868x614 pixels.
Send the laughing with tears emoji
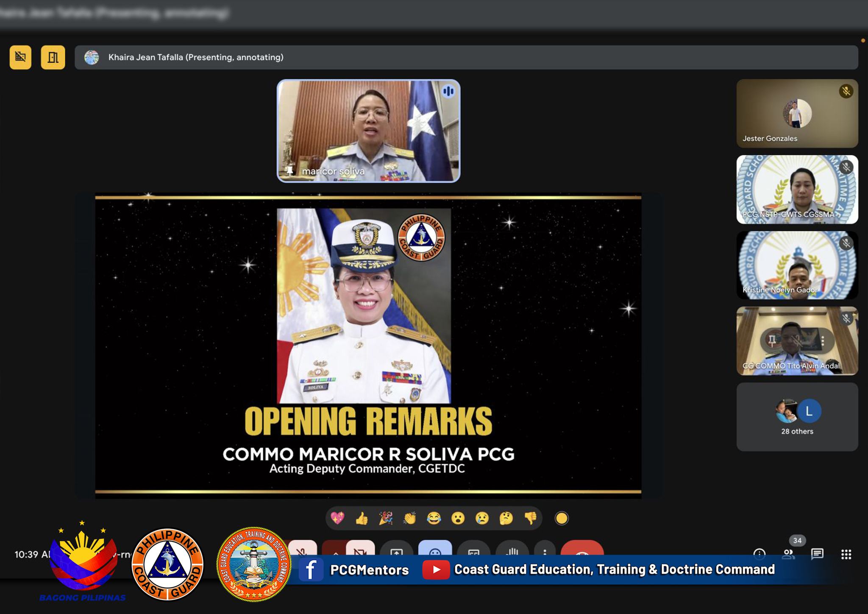tap(434, 518)
